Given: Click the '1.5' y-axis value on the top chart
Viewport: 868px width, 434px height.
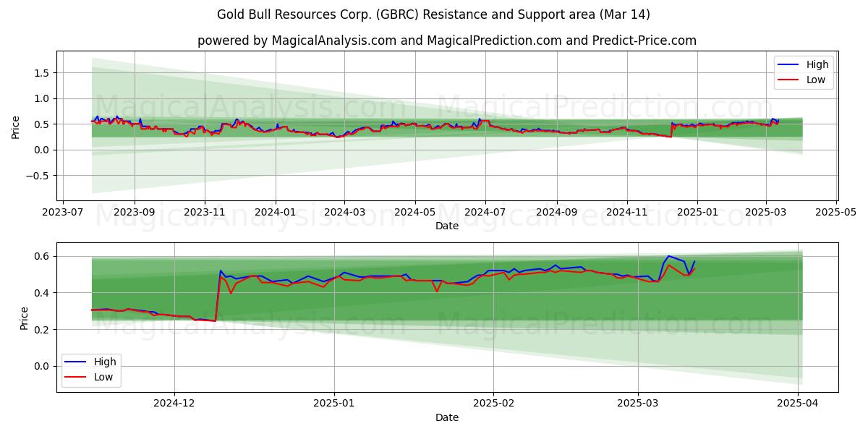Looking at the screenshot, I should pos(43,73).
